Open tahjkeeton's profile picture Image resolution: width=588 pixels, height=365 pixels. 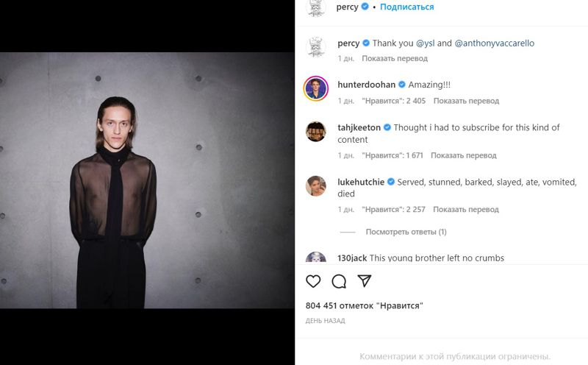(316, 131)
